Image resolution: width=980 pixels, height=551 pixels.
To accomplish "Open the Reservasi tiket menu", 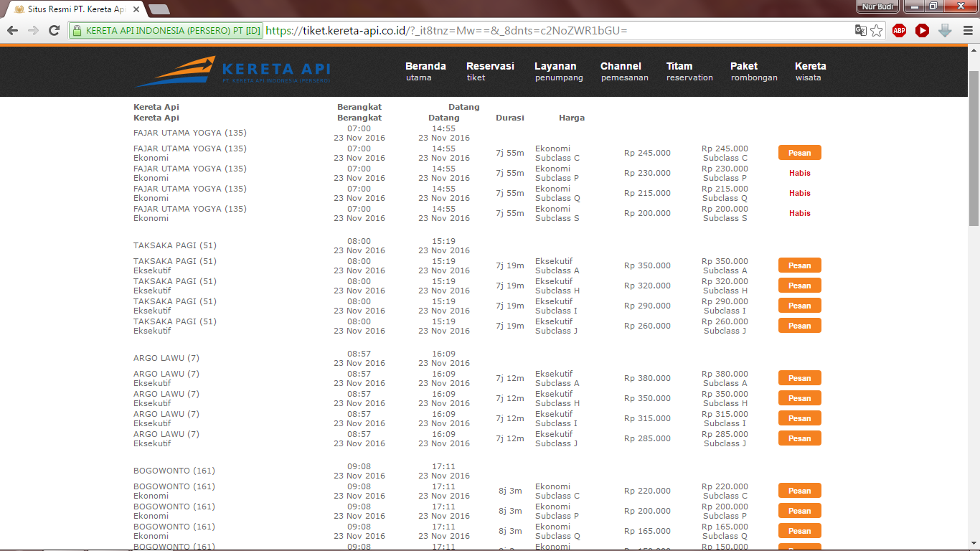I will (x=490, y=71).
